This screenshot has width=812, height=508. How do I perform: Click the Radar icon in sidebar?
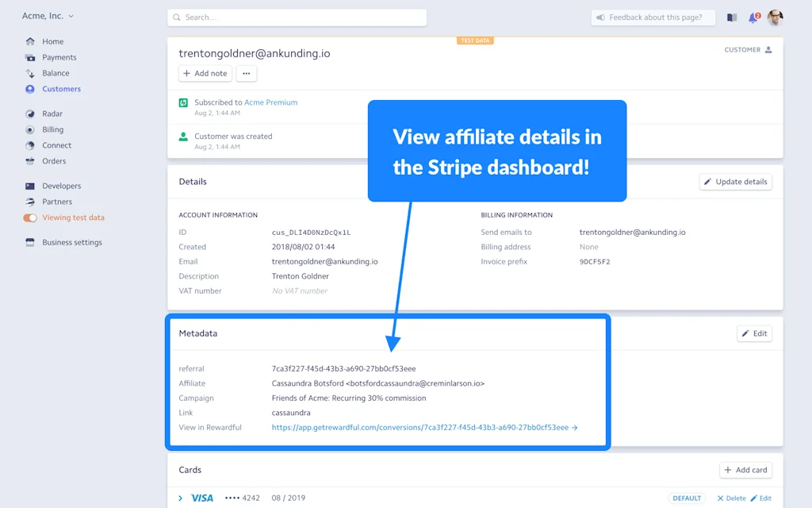click(30, 114)
